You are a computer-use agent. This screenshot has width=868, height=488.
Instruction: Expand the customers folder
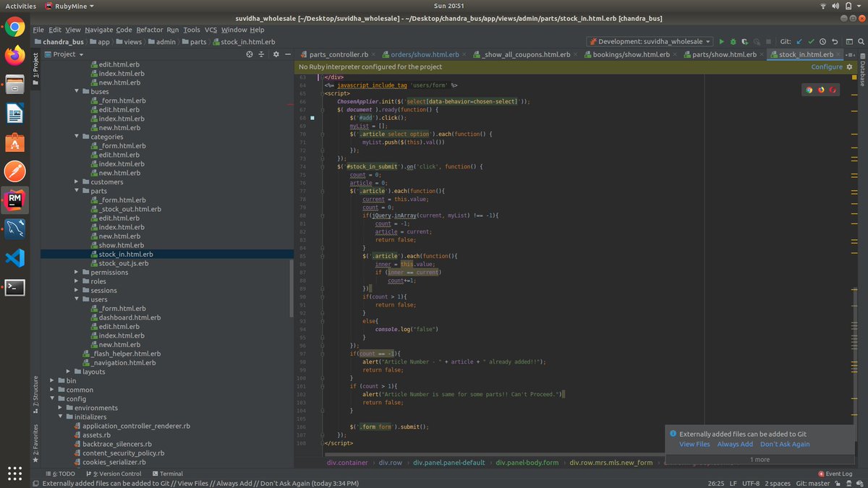coord(77,182)
